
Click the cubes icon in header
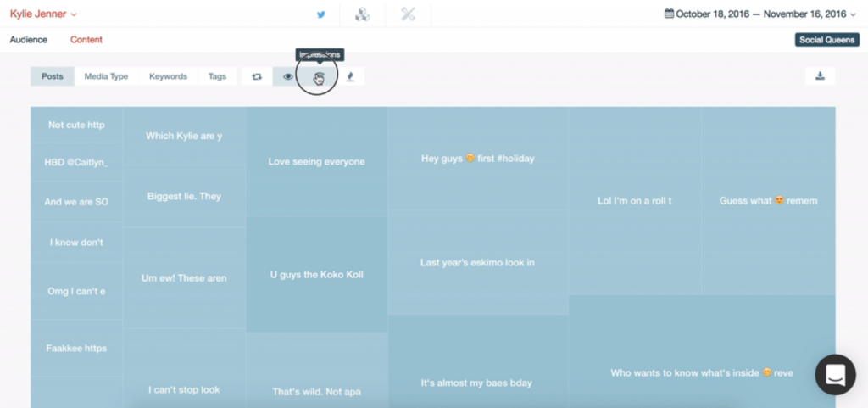(x=362, y=14)
